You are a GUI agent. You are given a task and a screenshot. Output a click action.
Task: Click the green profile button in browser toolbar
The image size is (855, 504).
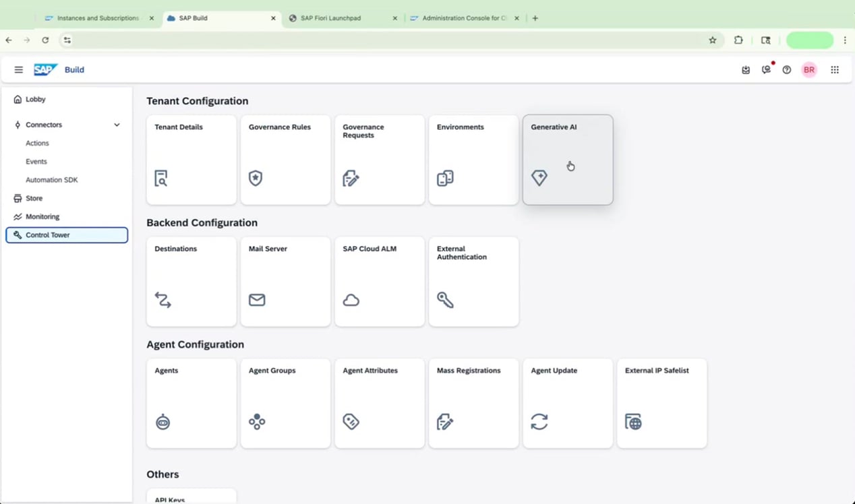[810, 40]
